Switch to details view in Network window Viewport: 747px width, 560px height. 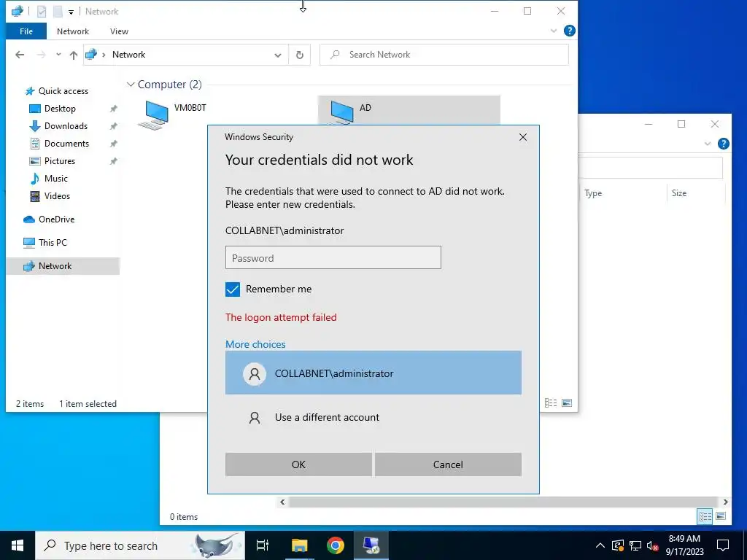point(551,402)
